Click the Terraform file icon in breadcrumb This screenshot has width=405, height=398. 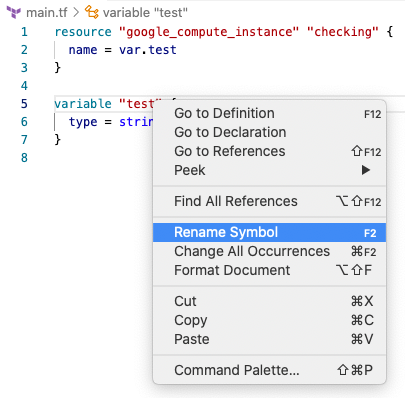14,13
